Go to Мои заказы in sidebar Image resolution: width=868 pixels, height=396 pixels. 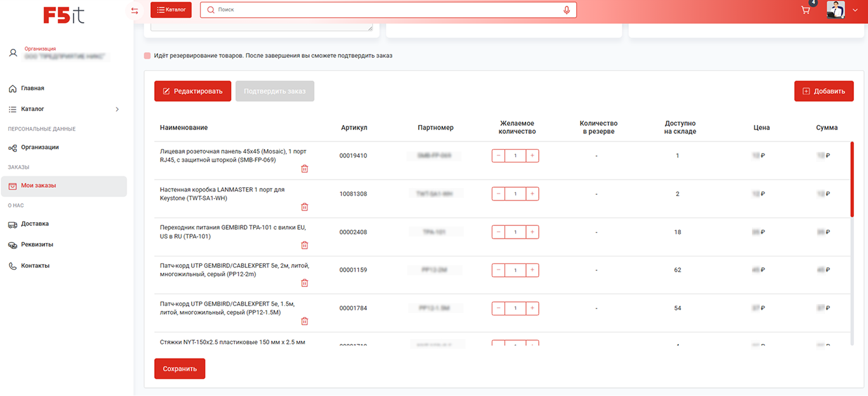pyautogui.click(x=38, y=186)
